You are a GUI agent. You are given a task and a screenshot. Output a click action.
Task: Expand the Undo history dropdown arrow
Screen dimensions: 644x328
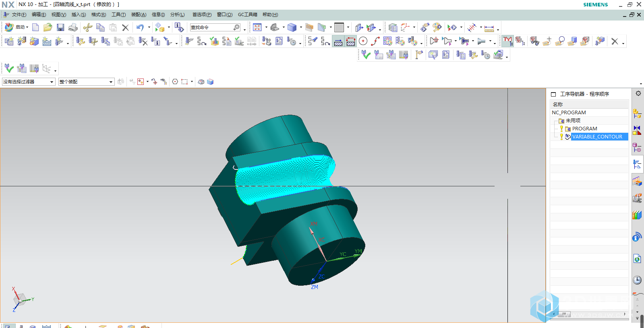[x=149, y=27]
